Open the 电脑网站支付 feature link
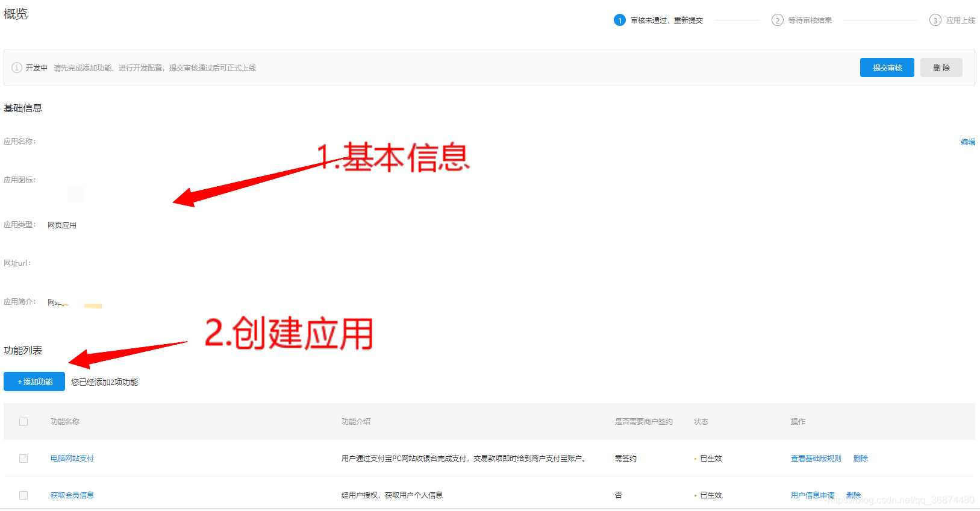 pyautogui.click(x=72, y=459)
